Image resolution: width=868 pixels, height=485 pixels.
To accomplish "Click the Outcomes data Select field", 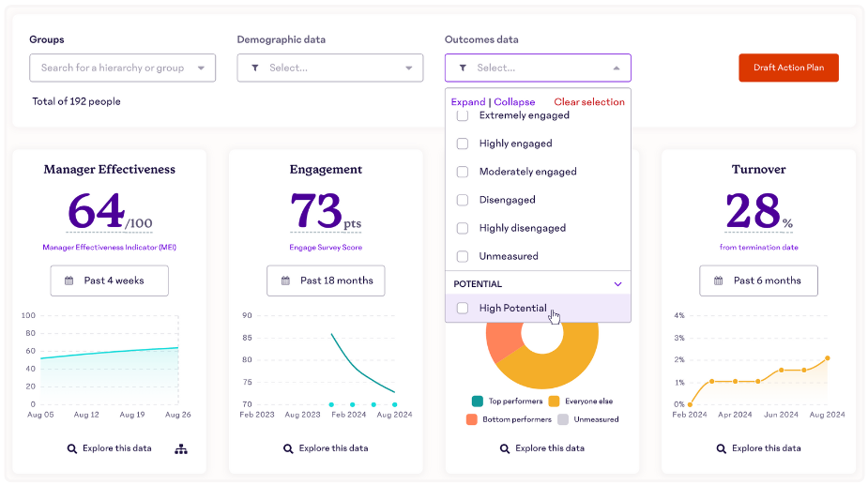I will coord(538,68).
